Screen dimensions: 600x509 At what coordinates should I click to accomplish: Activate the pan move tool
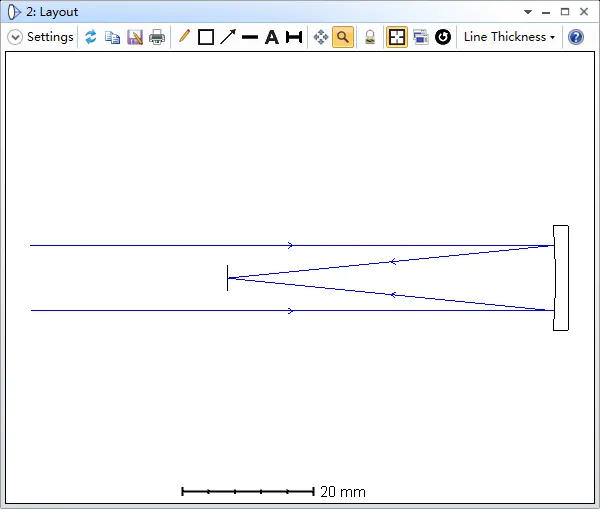coord(321,37)
